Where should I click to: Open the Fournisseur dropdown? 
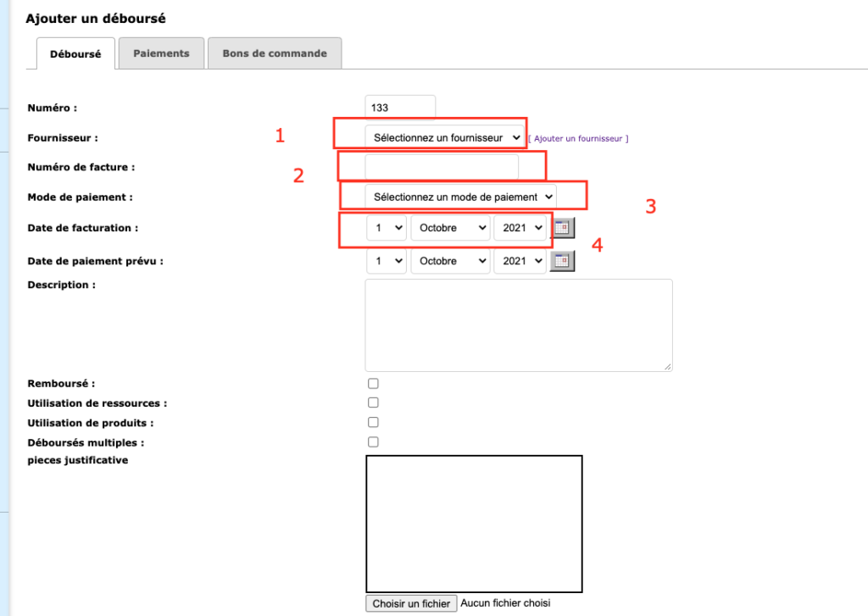(x=445, y=137)
